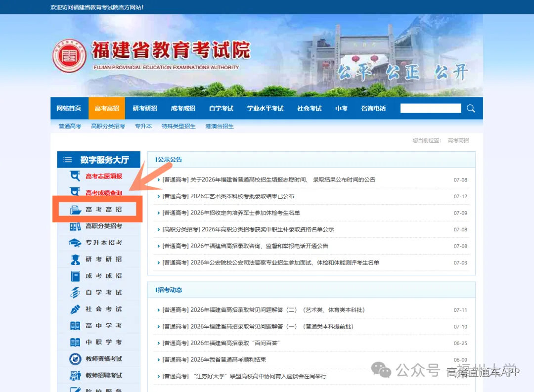Select the 专升本 submenu link
The width and height of the screenshot is (534, 392).
click(143, 127)
